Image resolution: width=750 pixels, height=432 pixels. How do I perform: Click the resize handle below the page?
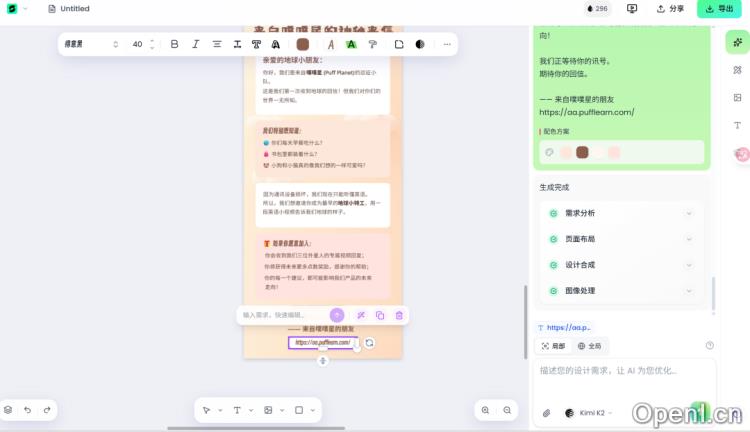pyautogui.click(x=323, y=361)
